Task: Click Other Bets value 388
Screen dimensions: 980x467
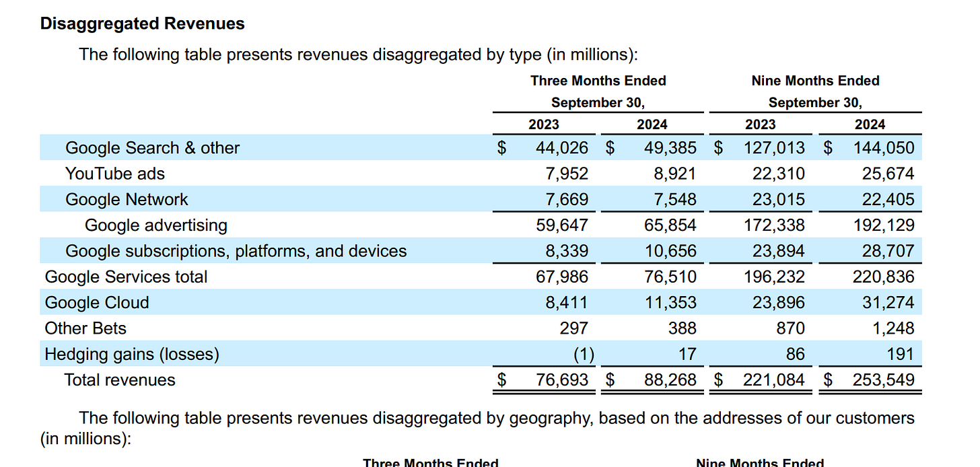Action: (682, 328)
